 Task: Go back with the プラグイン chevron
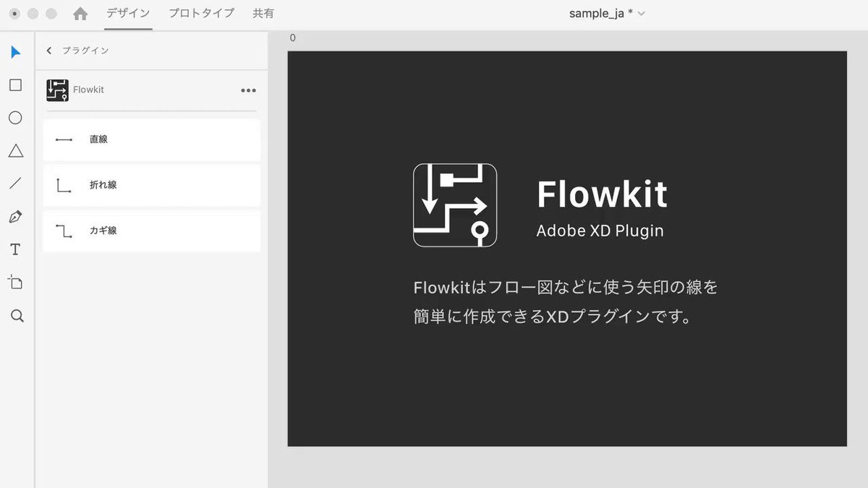pos(49,51)
